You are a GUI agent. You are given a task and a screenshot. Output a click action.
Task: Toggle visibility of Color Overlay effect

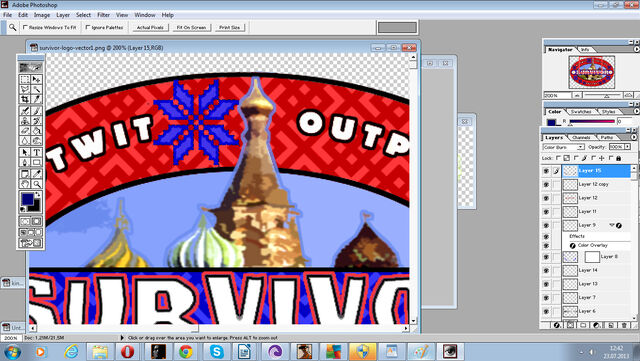546,246
